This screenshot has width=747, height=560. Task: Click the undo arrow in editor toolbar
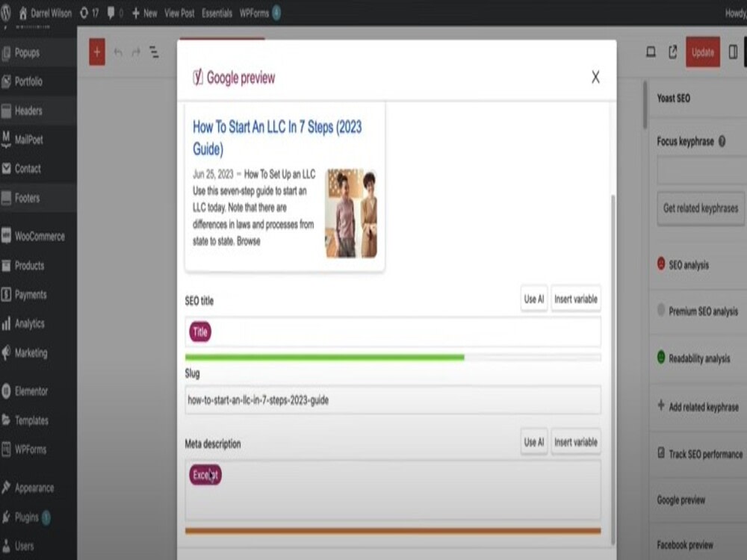click(x=118, y=52)
